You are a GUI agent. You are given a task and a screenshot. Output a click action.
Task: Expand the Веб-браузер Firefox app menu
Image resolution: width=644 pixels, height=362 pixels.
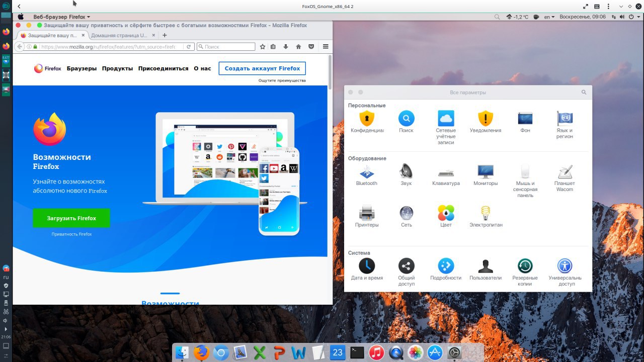click(x=62, y=17)
